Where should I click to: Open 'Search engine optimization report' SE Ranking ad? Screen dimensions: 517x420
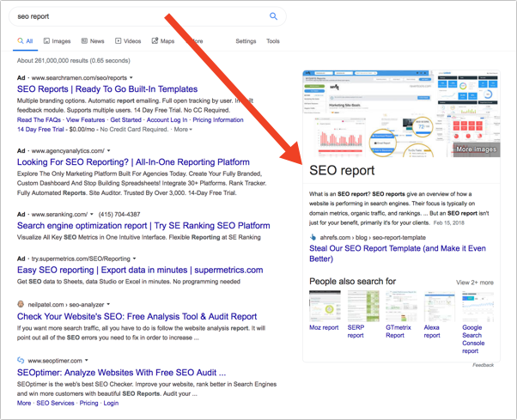(x=143, y=226)
